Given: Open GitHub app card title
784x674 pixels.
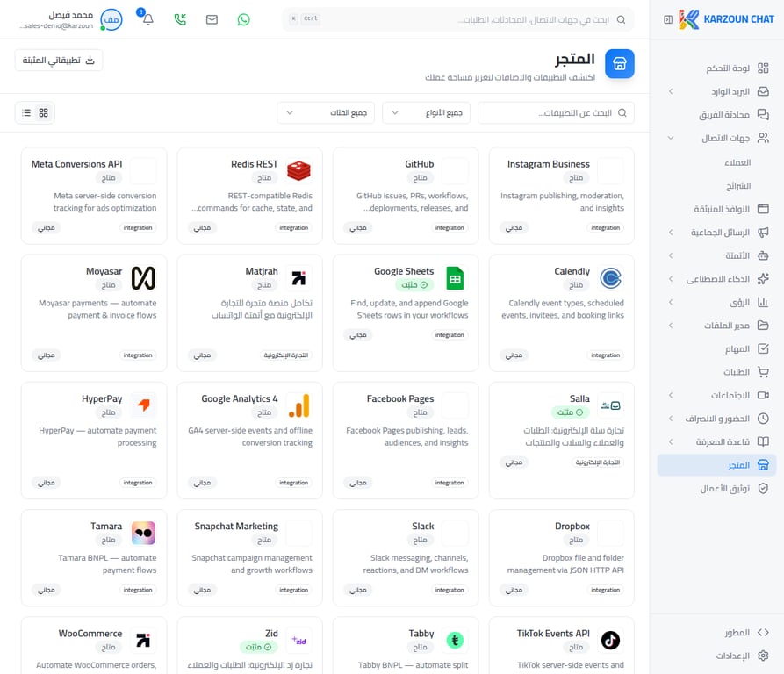Looking at the screenshot, I should click(419, 164).
